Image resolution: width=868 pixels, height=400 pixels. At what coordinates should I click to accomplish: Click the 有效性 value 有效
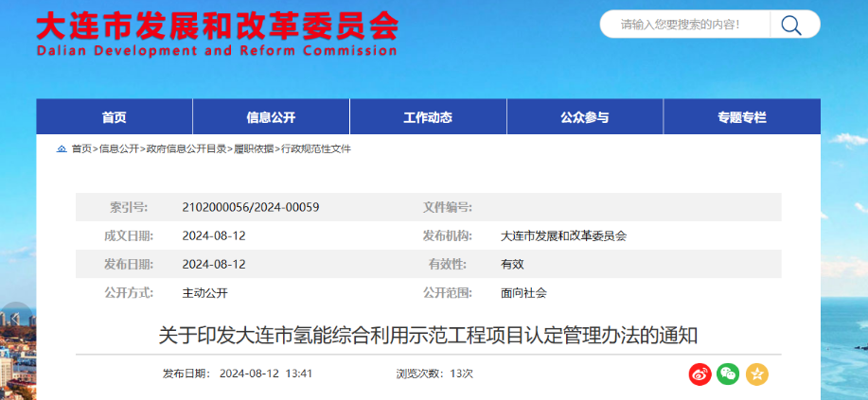point(512,265)
